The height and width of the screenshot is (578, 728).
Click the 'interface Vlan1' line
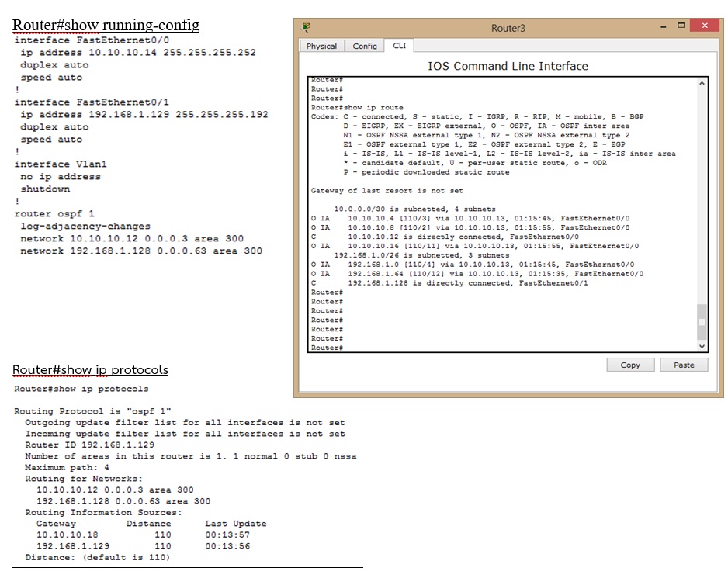61,164
